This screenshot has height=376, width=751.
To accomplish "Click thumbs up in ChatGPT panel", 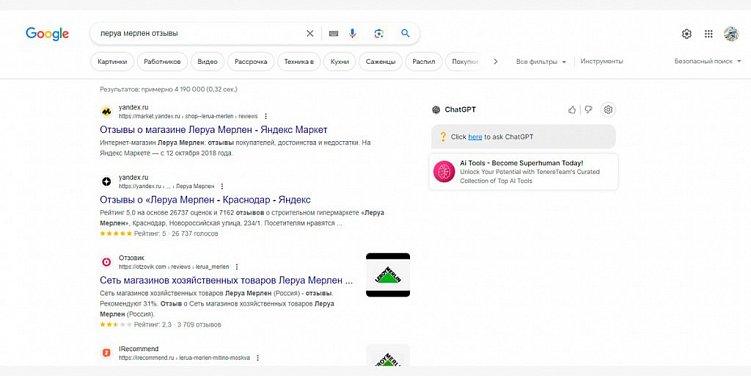I will (x=572, y=110).
